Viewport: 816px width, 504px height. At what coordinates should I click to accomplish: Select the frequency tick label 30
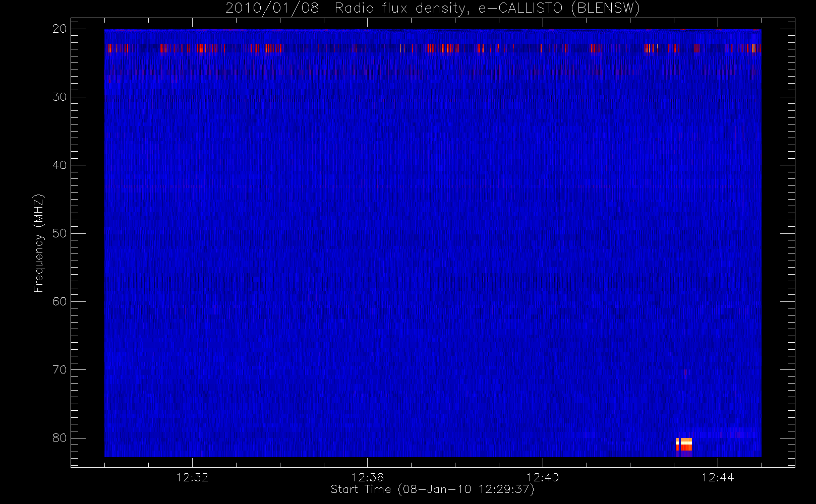60,97
